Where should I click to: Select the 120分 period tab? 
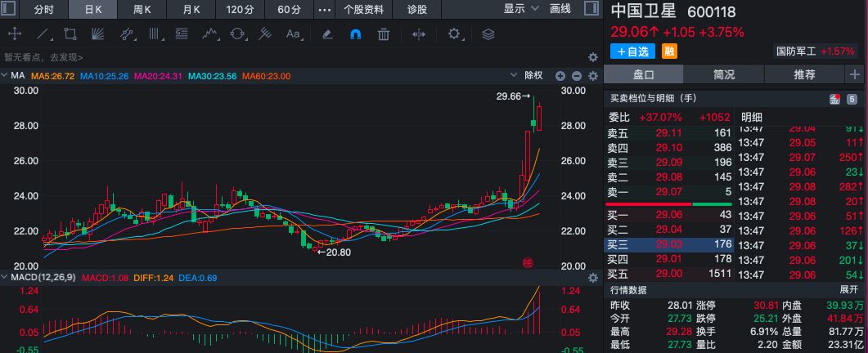tap(240, 10)
